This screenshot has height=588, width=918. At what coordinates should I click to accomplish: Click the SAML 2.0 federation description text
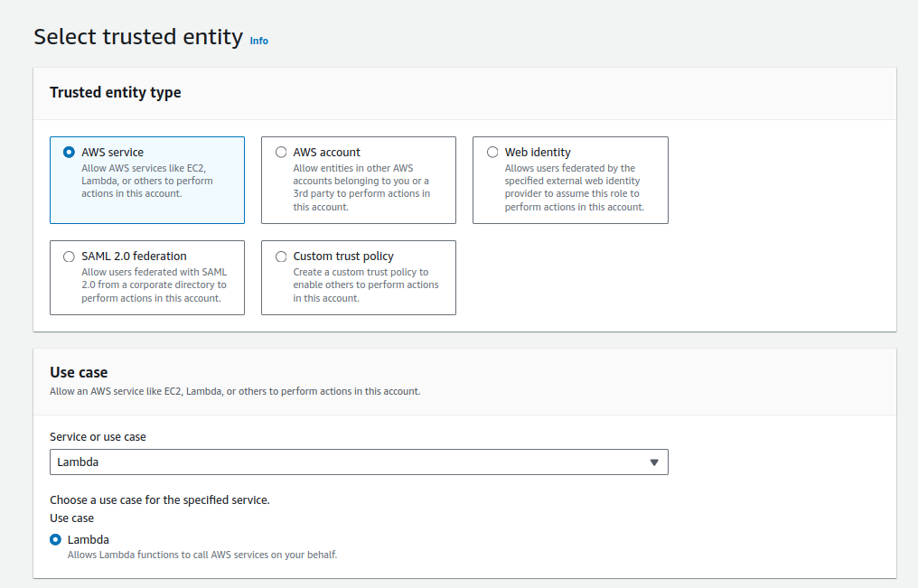point(154,285)
